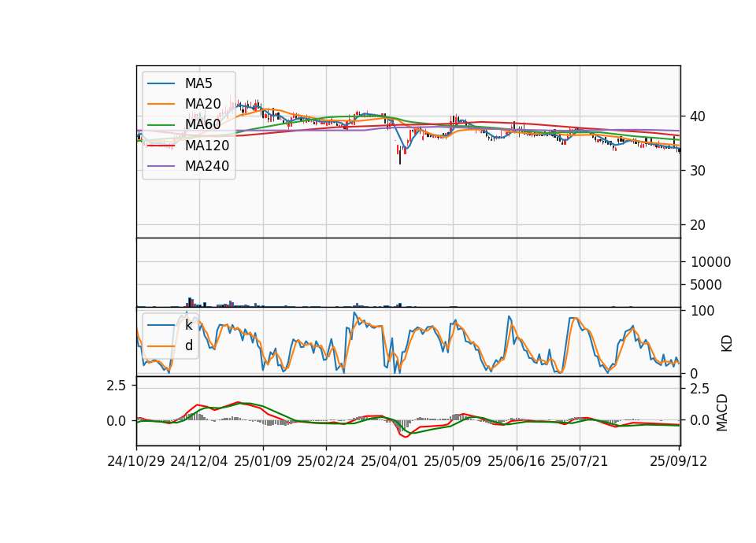Click the volume axis value 10000

(x=710, y=262)
